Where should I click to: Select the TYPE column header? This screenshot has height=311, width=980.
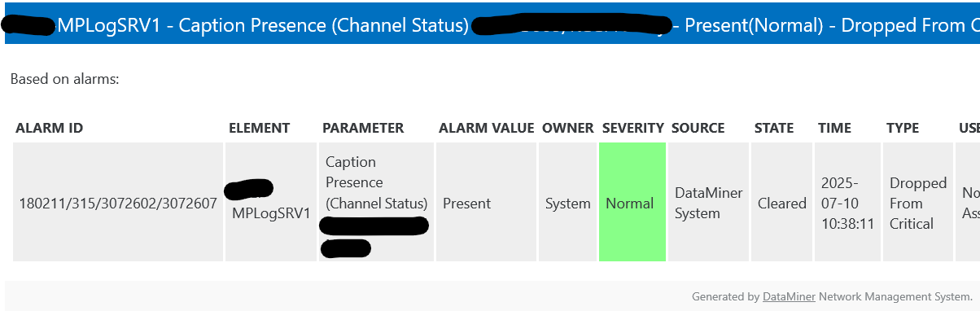tap(903, 128)
